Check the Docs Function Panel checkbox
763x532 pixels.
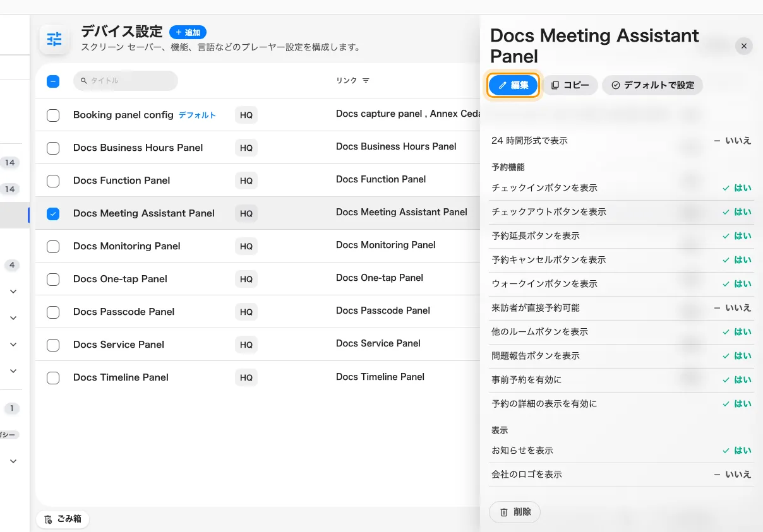tap(53, 180)
